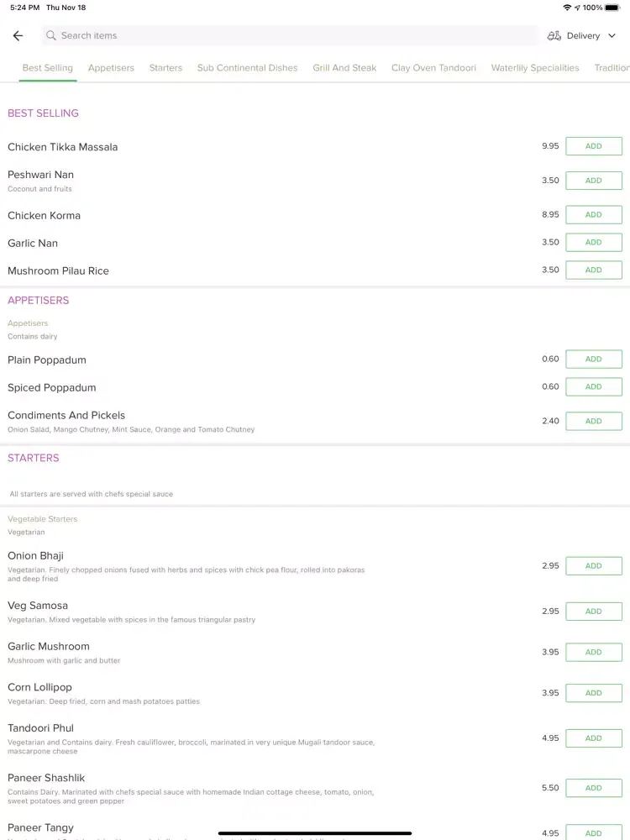Select the Grill And Steak tab
630x840 pixels.
pyautogui.click(x=344, y=68)
